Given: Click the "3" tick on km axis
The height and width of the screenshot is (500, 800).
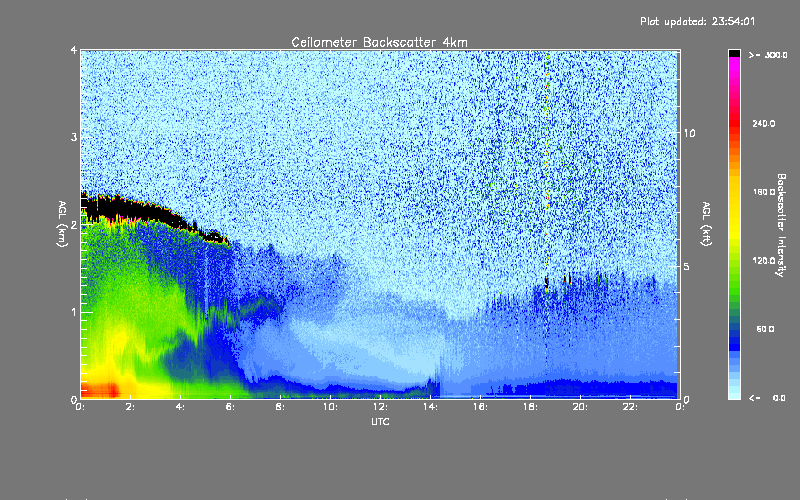Looking at the screenshot, I should pos(74,137).
